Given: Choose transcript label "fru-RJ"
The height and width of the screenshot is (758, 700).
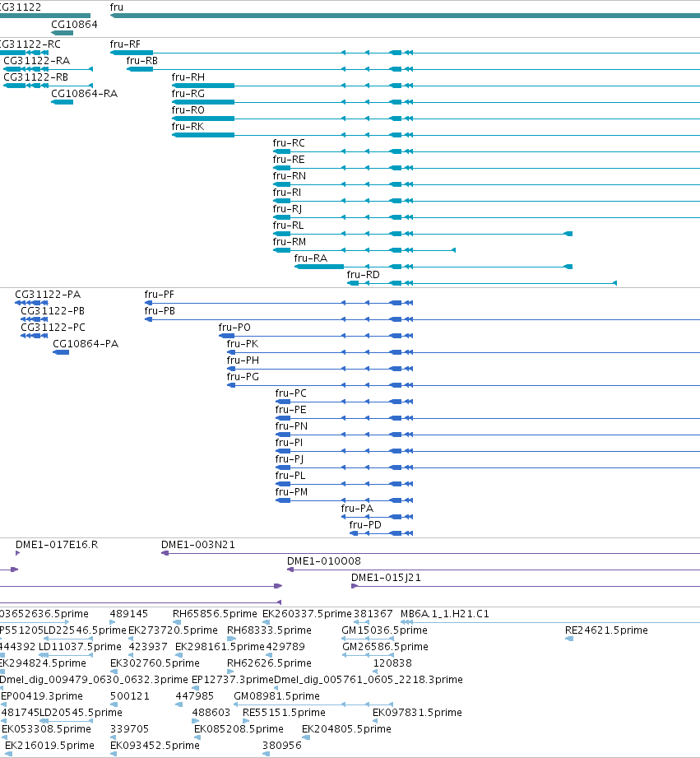Looking at the screenshot, I should [x=287, y=209].
